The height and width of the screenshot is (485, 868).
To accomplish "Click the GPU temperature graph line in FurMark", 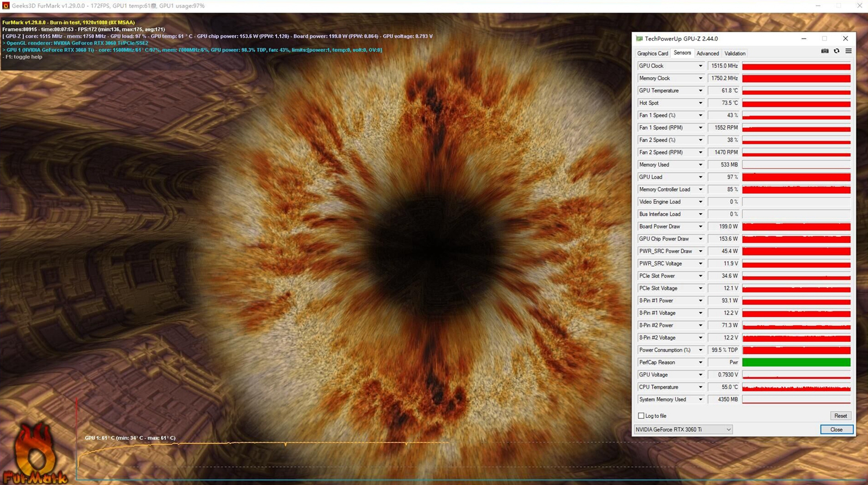I will 260,444.
